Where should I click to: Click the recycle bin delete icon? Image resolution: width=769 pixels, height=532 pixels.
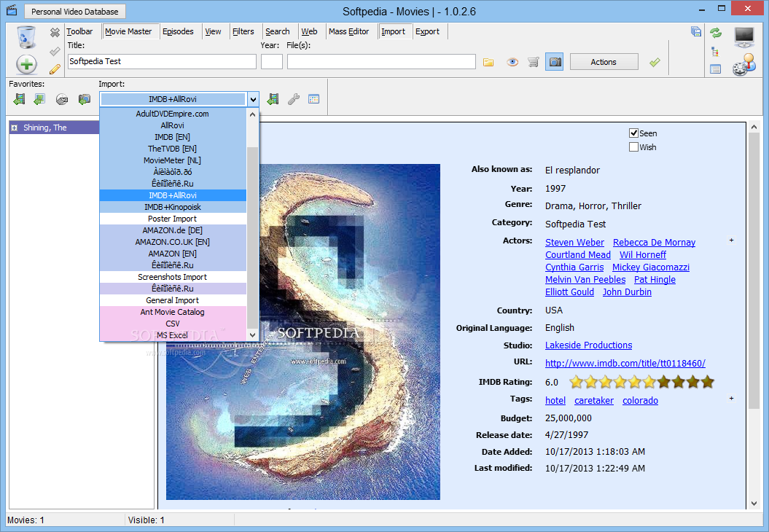pos(26,37)
